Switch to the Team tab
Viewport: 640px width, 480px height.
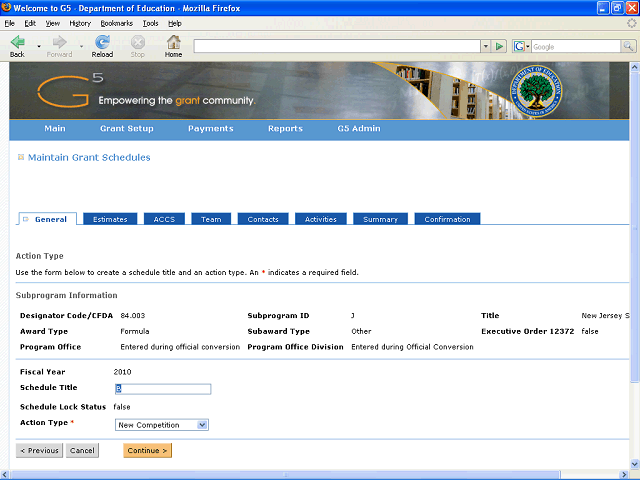click(x=211, y=219)
